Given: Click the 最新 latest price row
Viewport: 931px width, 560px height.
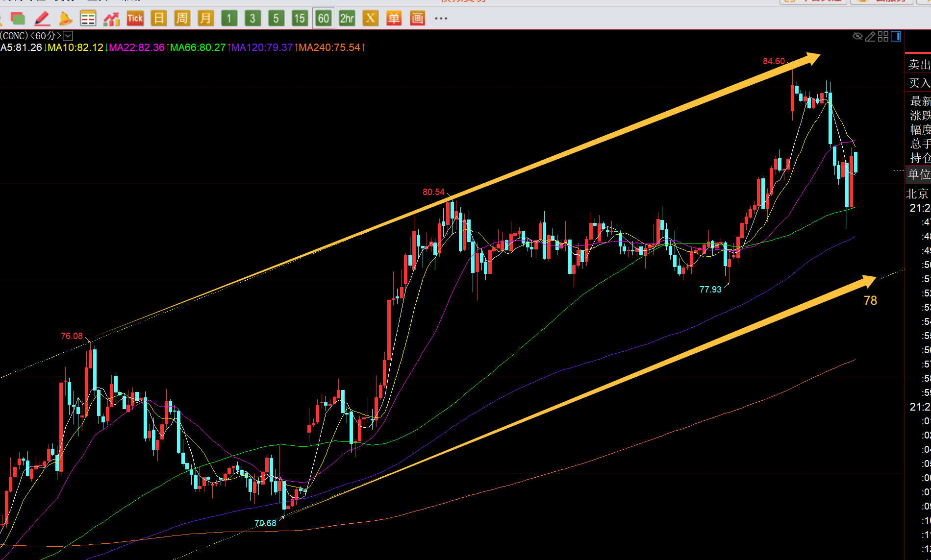Looking at the screenshot, I should coord(919,101).
